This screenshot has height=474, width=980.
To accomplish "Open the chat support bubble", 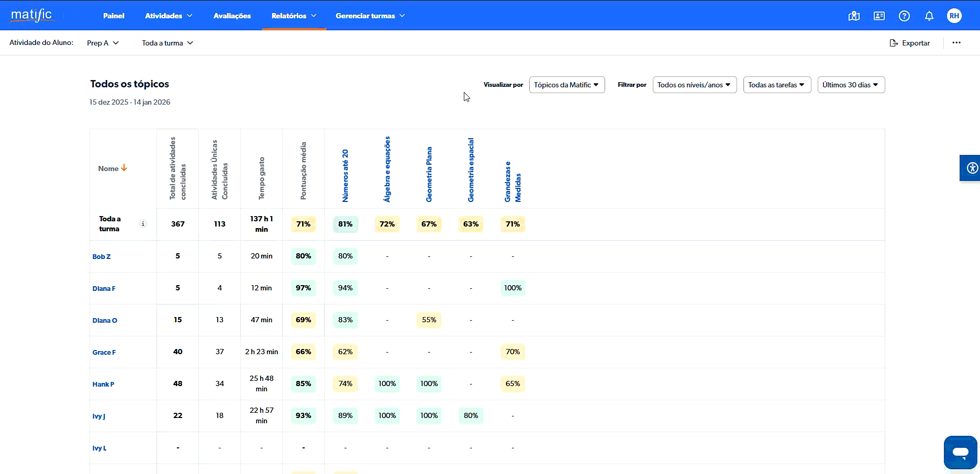I will (x=960, y=453).
